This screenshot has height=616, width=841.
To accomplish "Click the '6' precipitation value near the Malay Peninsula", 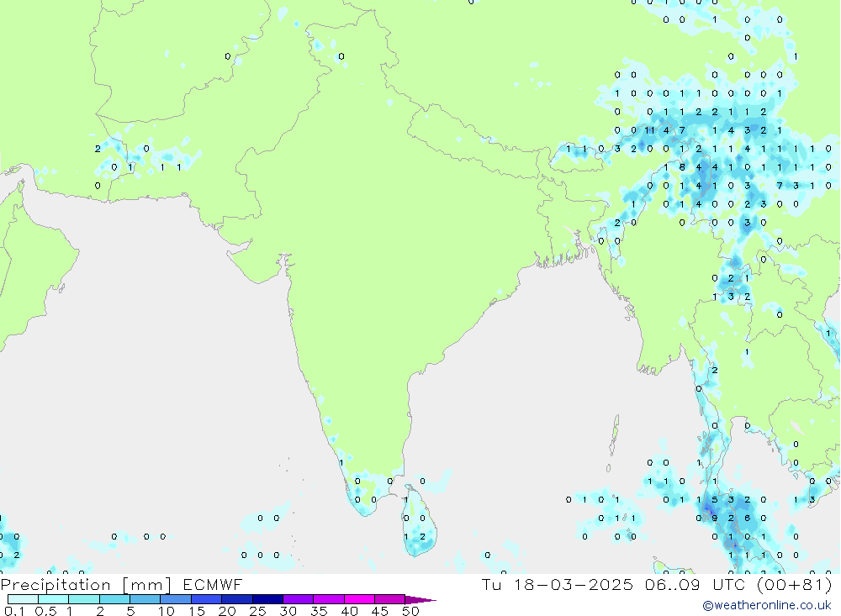I will [747, 519].
